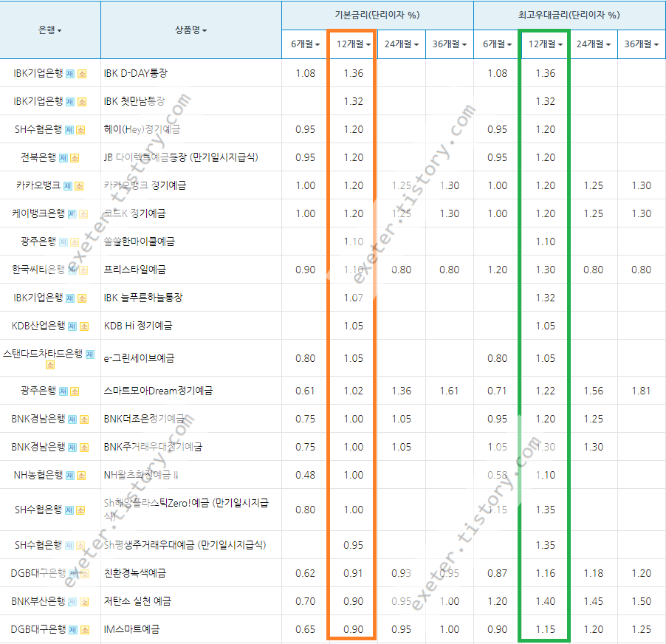Click the 소 badge in IM스마트예금 row
Image resolution: width=666 pixels, height=644 pixels.
[85, 630]
